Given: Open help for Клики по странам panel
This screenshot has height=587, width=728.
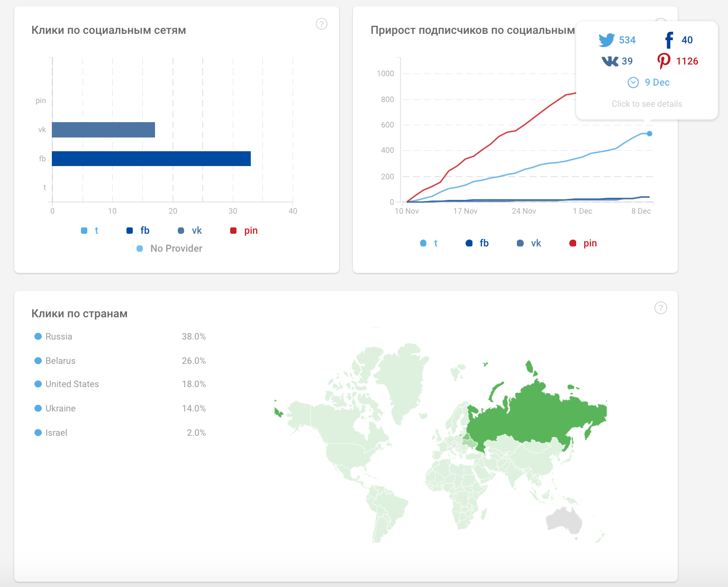Looking at the screenshot, I should pyautogui.click(x=660, y=307).
